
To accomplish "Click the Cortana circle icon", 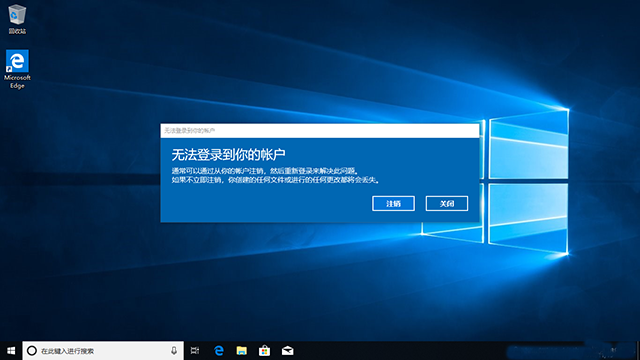I will tap(32, 351).
